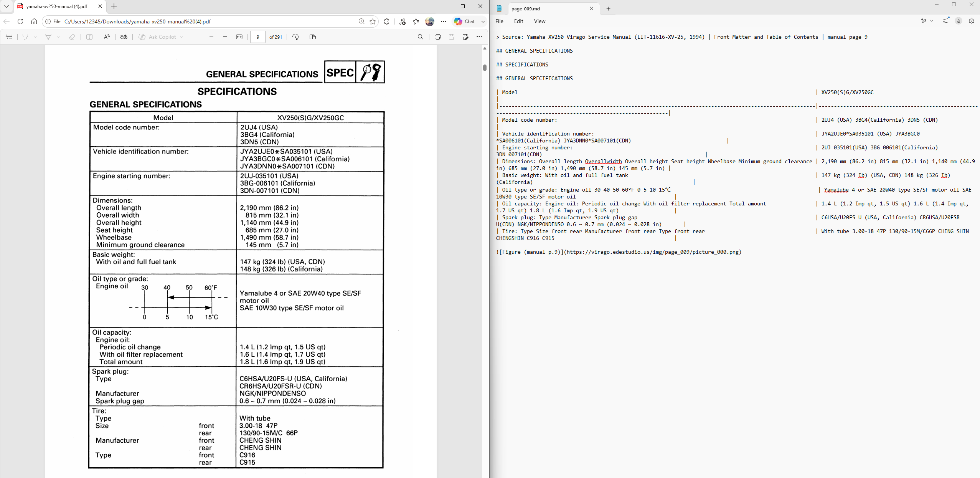Click the PDF page number field
980x478 pixels.
(258, 37)
